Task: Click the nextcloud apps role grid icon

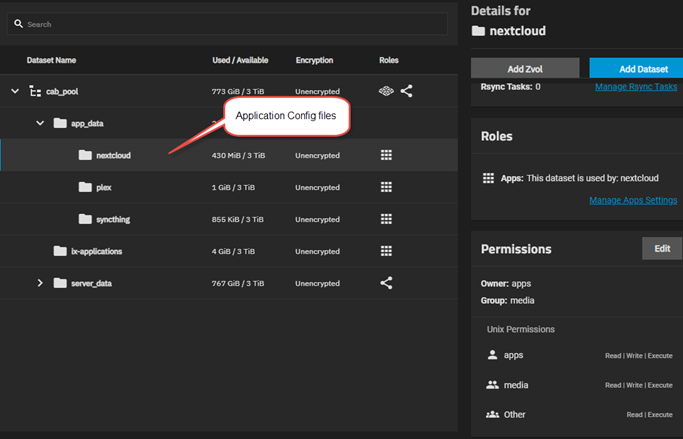Action: [386, 155]
